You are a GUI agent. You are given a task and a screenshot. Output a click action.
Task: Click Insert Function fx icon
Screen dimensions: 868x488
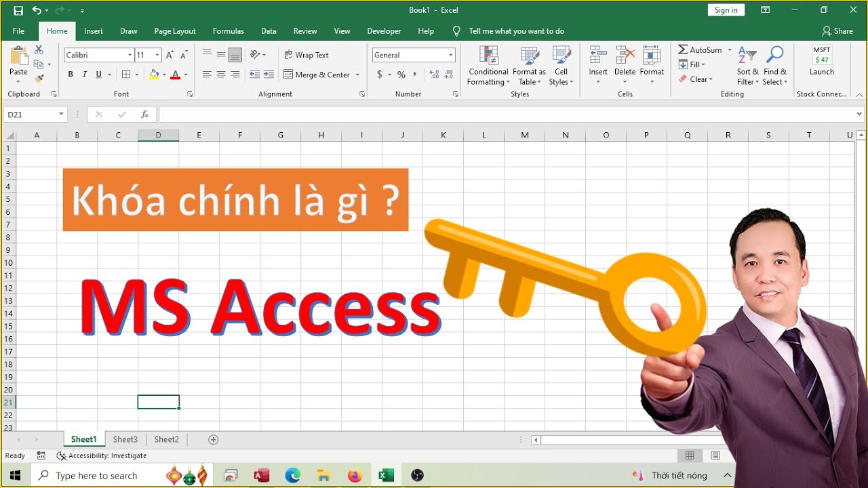(x=144, y=115)
